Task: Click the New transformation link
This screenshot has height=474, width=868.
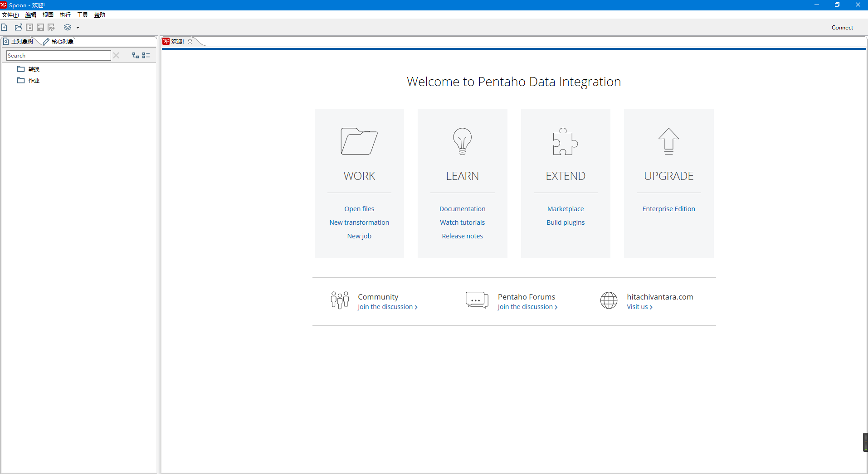Action: tap(359, 222)
